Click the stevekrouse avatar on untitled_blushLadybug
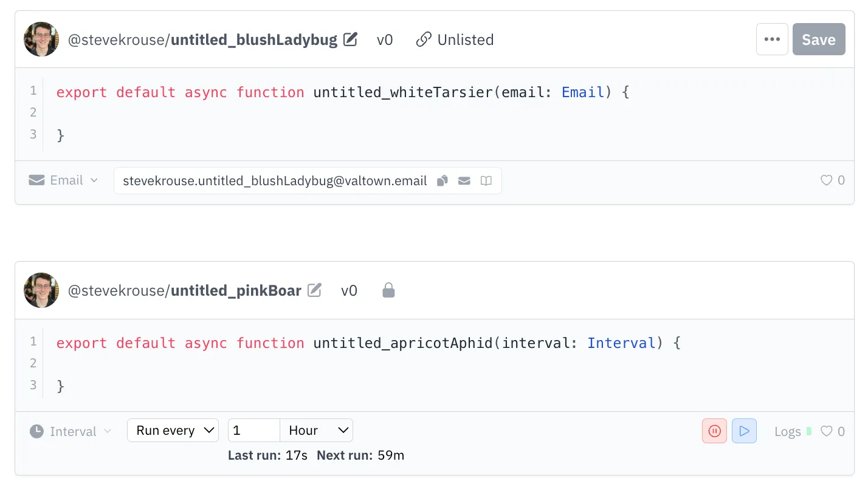The height and width of the screenshot is (487, 868). tap(41, 39)
